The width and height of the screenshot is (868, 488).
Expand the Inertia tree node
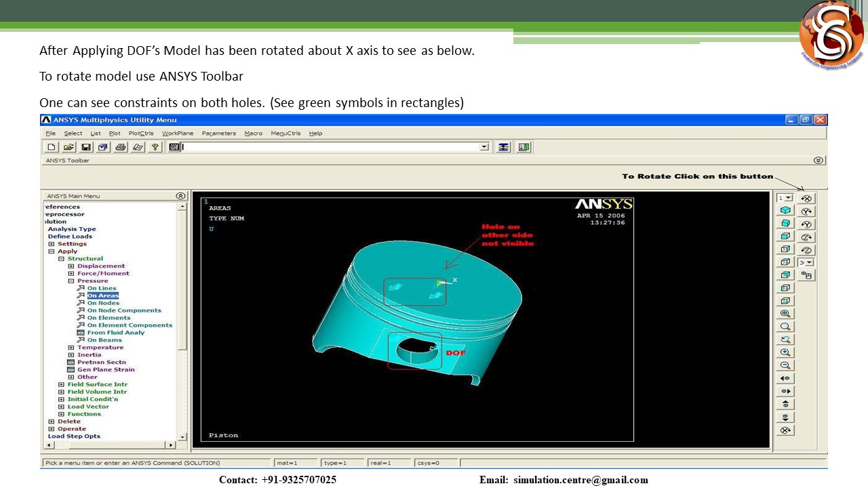click(x=71, y=355)
